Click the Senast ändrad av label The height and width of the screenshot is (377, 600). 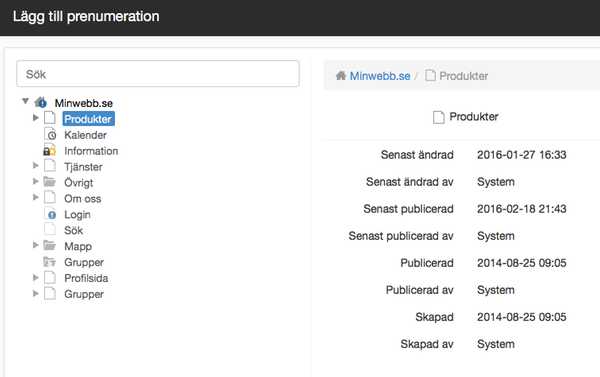point(409,182)
